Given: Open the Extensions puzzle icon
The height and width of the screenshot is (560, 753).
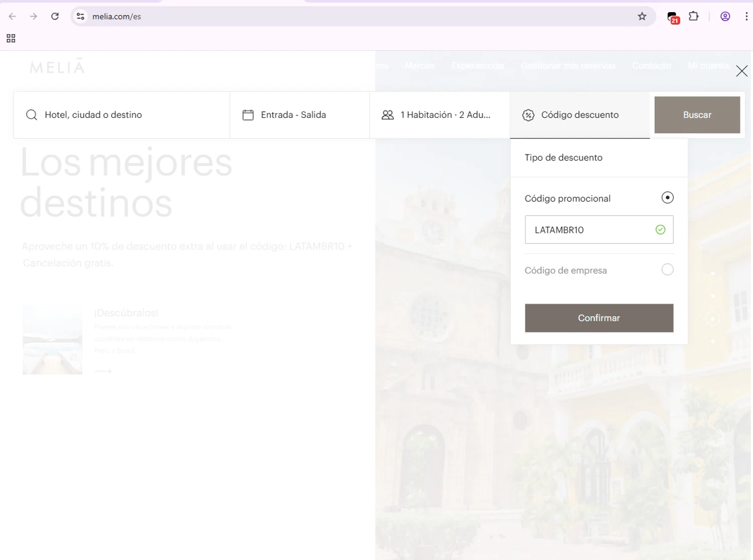Looking at the screenshot, I should pyautogui.click(x=694, y=17).
